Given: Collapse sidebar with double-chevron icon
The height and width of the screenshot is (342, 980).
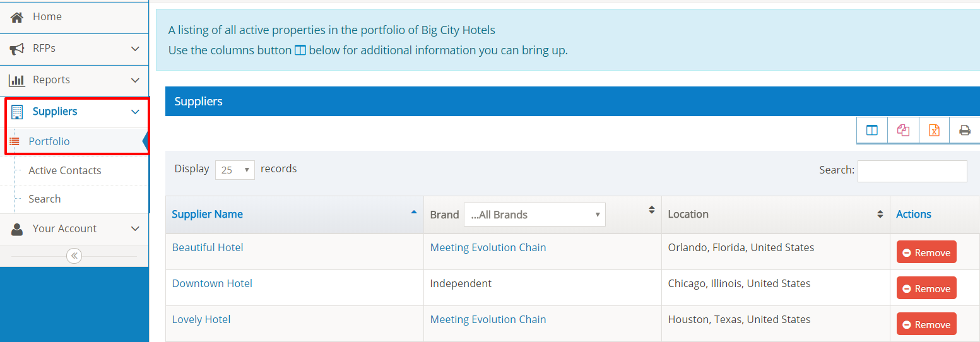Looking at the screenshot, I should click(74, 256).
